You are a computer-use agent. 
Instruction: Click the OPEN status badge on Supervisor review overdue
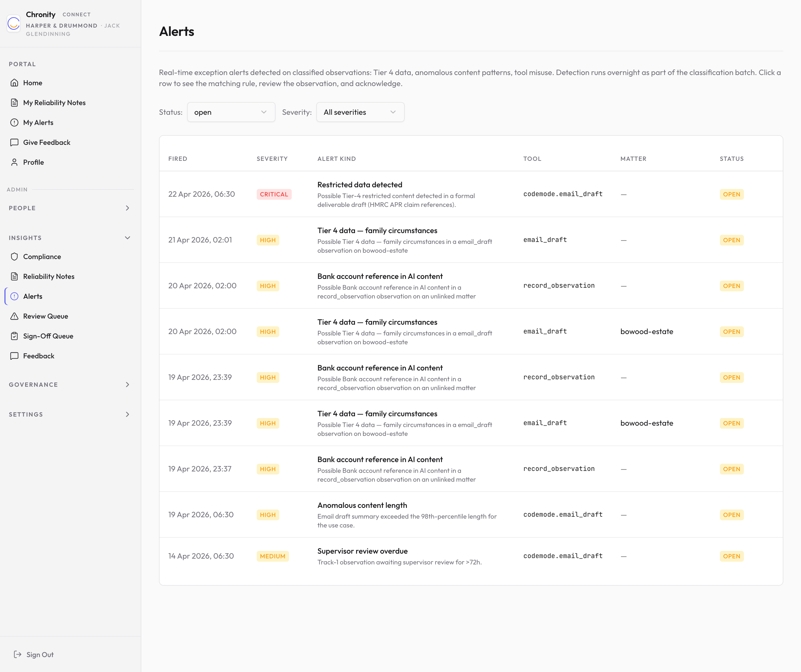coord(731,556)
